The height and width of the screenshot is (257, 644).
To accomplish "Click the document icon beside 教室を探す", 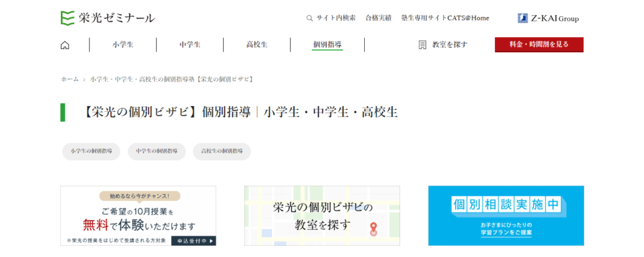I will (422, 45).
